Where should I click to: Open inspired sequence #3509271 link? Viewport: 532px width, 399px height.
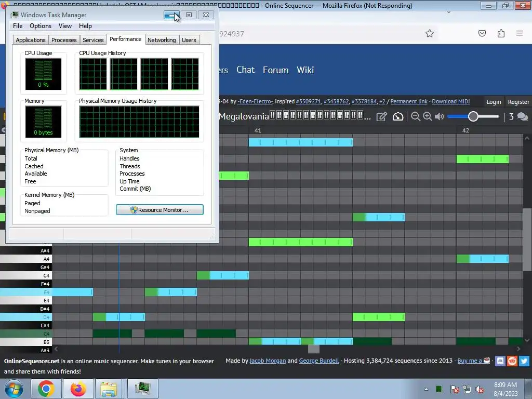[309, 101]
